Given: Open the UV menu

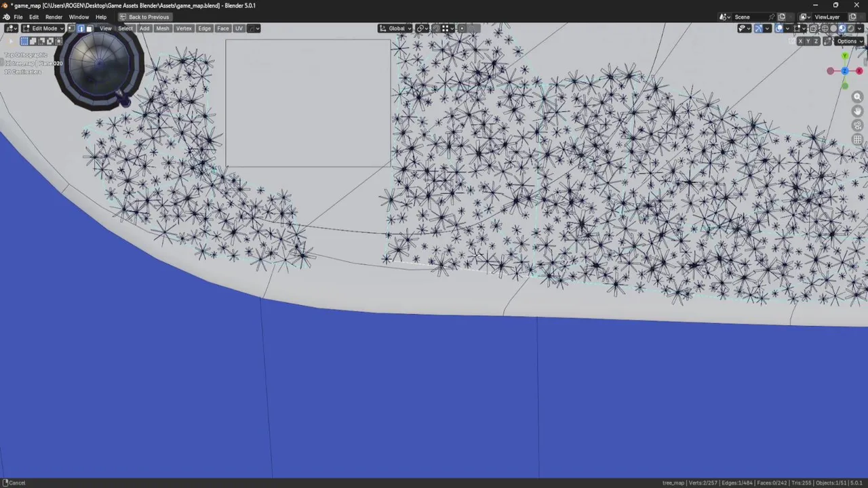Looking at the screenshot, I should click(239, 28).
